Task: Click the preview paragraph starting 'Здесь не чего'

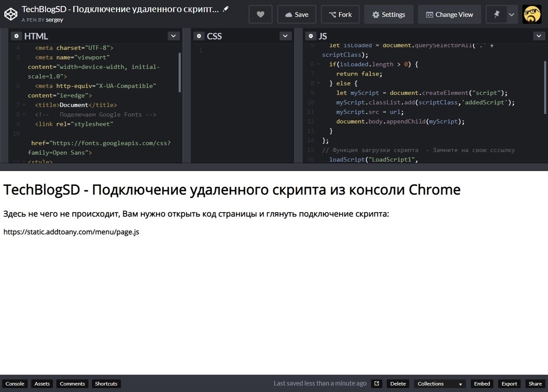Action: 196,214
